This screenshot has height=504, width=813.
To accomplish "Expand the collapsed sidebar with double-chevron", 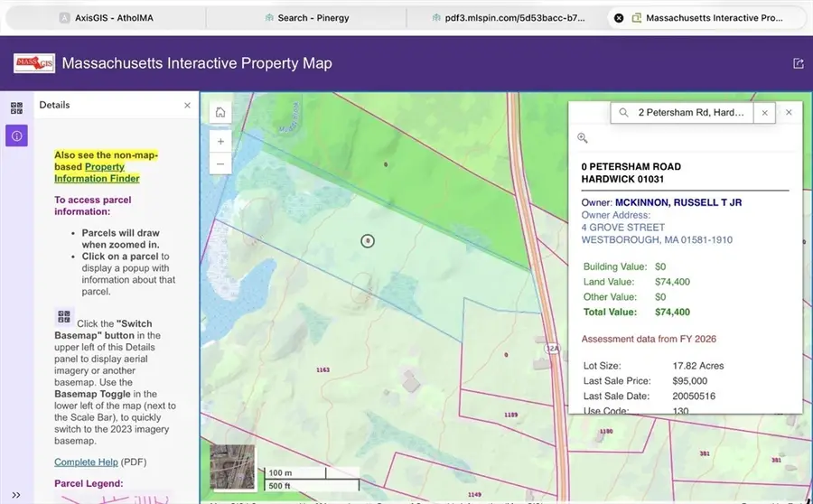I will coord(16,494).
